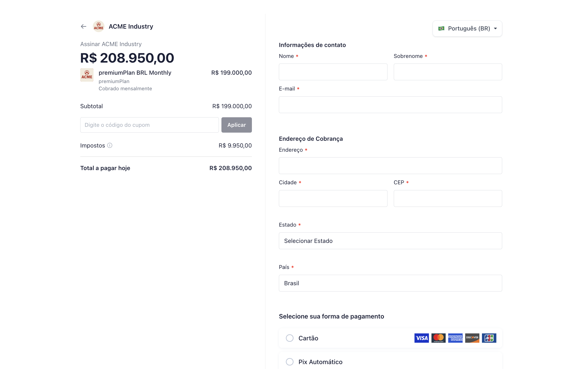Expand the Selecionar Estado dropdown
588x369 pixels.
[x=390, y=241]
